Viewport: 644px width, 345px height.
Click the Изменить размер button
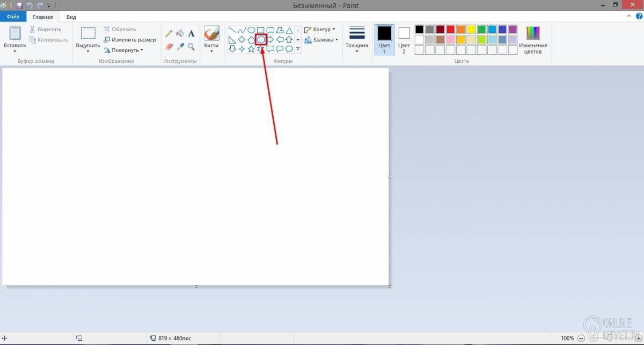coord(130,40)
